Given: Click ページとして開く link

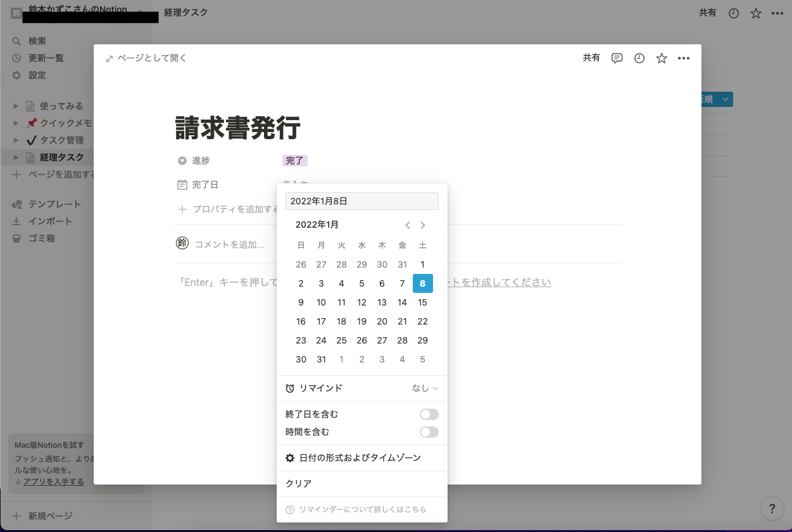Looking at the screenshot, I should click(152, 58).
